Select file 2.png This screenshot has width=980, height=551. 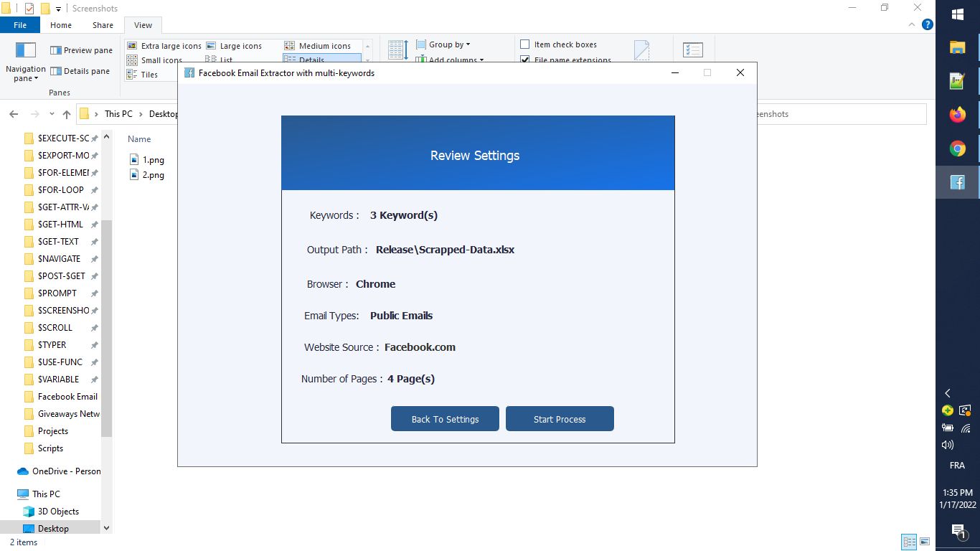click(147, 175)
